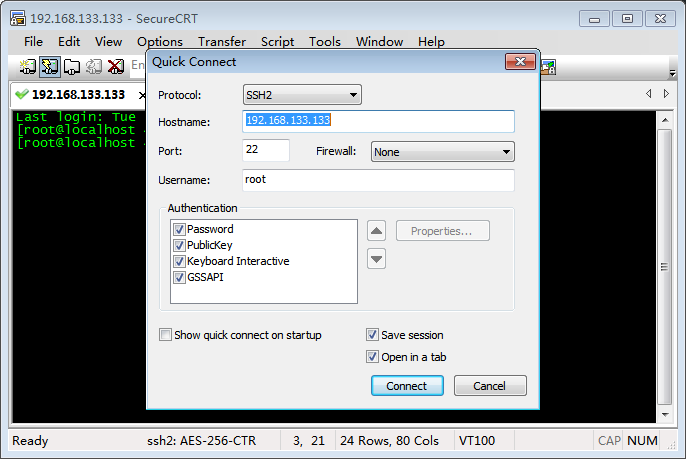Open the Transfer menu

(x=222, y=42)
